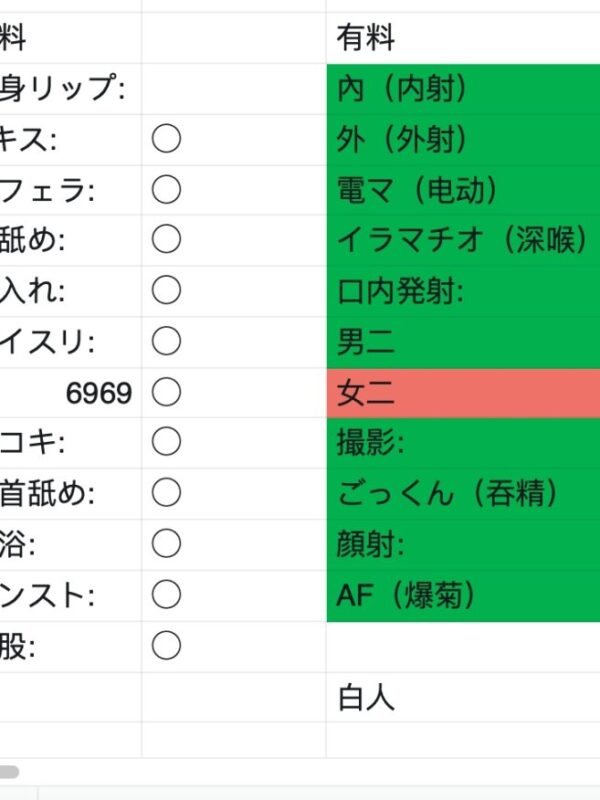Click the circle in the キス row
The width and height of the screenshot is (600, 800).
(166, 140)
